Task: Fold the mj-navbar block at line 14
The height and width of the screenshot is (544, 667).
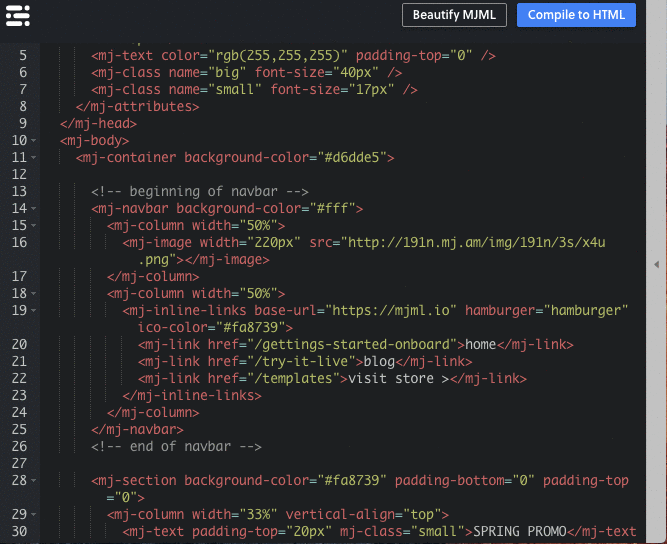Action: point(34,209)
